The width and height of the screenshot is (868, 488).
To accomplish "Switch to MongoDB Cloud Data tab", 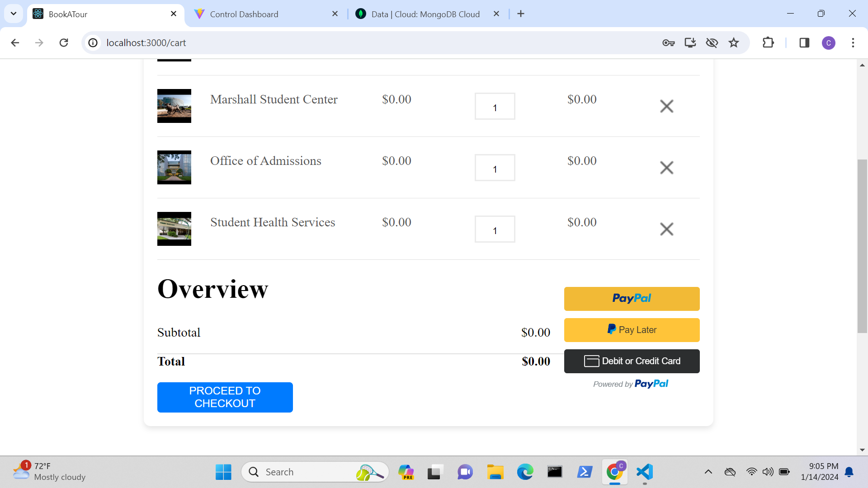I will (425, 14).
